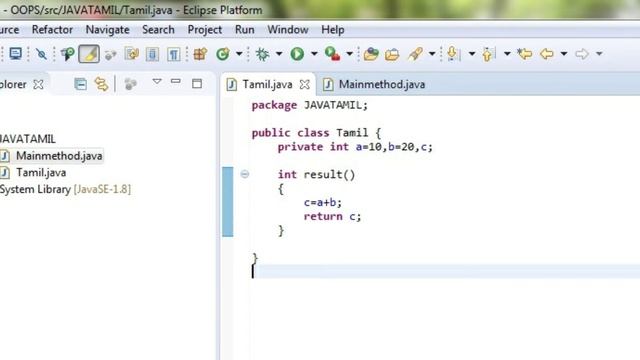Open the External Tools dropdown arrow

tap(349, 53)
